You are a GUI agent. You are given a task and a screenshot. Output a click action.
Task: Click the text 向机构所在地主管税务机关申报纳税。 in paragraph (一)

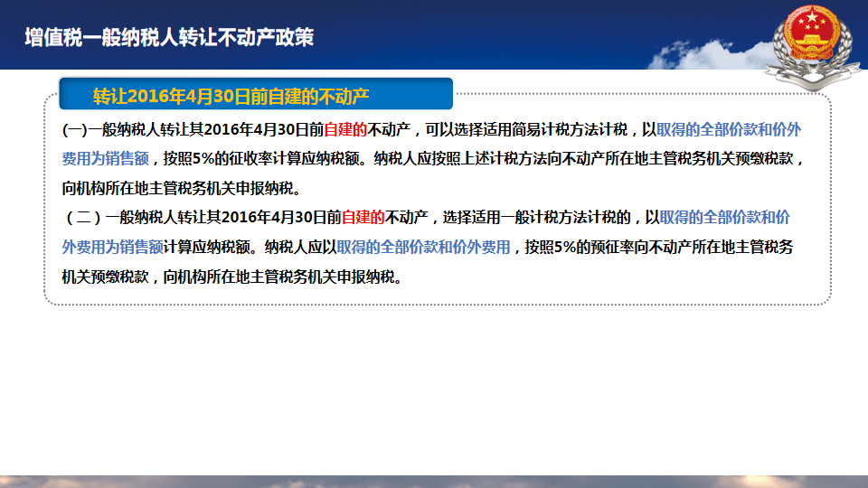click(182, 188)
